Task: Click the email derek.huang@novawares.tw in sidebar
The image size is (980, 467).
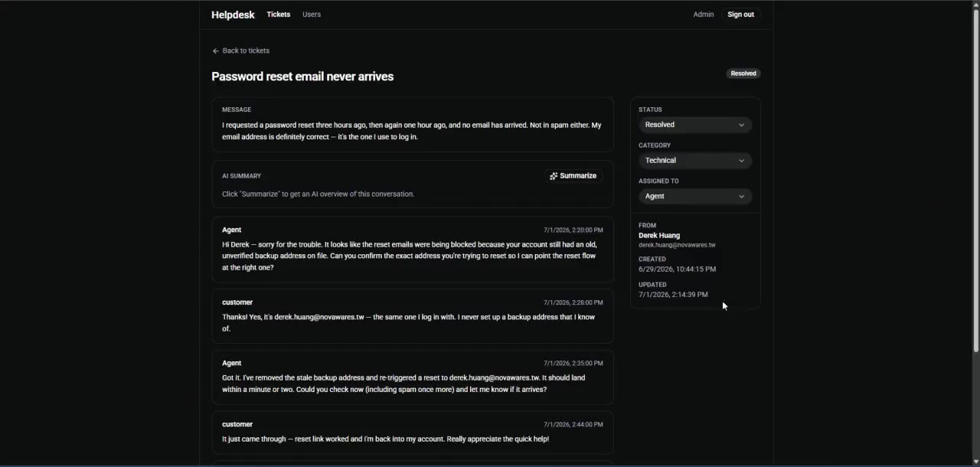Action: pos(677,245)
